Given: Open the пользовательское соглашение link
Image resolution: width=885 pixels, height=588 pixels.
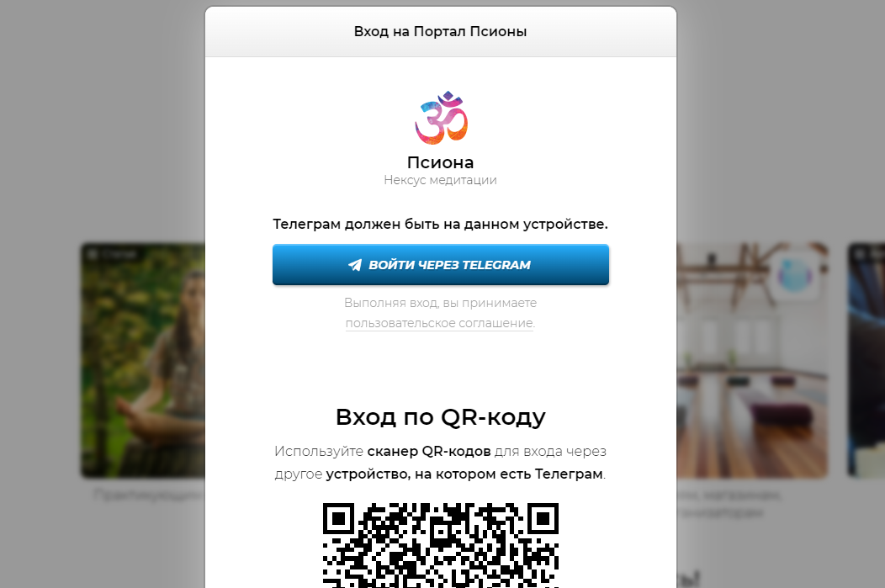Looking at the screenshot, I should click(x=440, y=323).
